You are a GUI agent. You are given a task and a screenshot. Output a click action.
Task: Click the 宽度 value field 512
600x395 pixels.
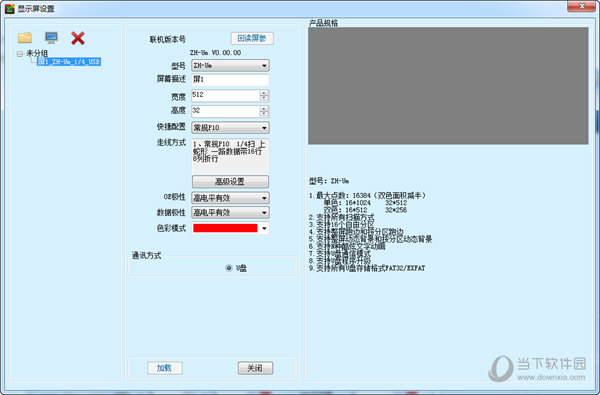pyautogui.click(x=225, y=95)
